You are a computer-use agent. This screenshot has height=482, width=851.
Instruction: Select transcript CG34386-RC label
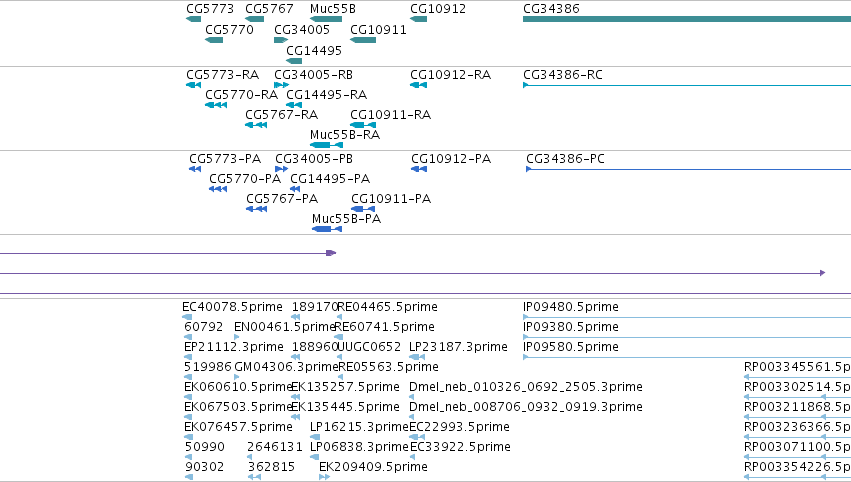pyautogui.click(x=562, y=75)
